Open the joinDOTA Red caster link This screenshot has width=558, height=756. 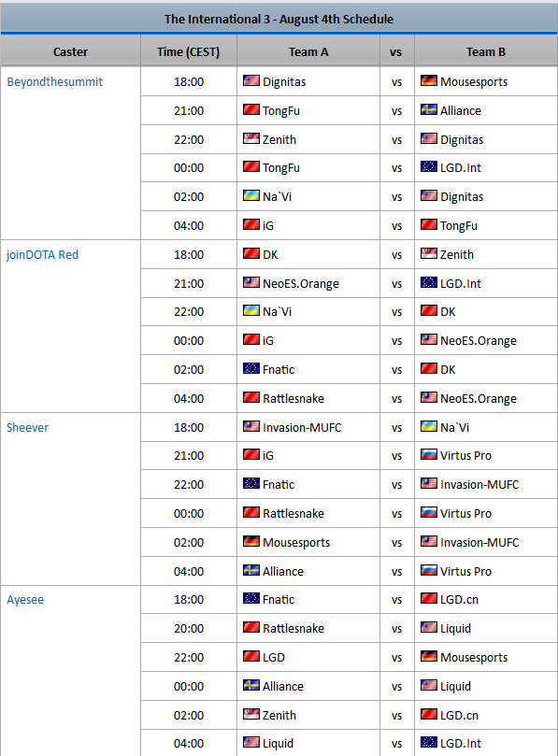(42, 254)
